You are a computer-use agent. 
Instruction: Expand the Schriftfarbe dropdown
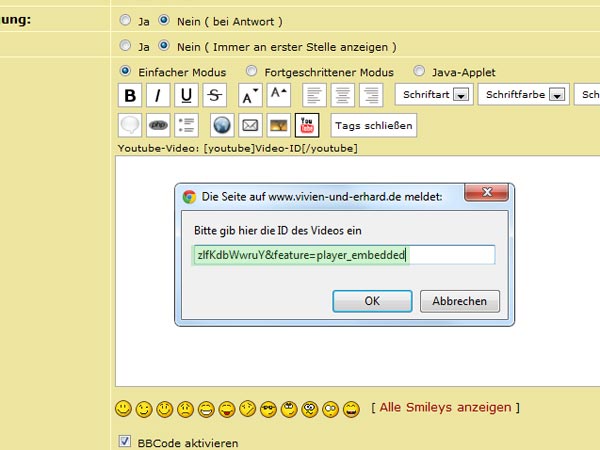pos(523,95)
